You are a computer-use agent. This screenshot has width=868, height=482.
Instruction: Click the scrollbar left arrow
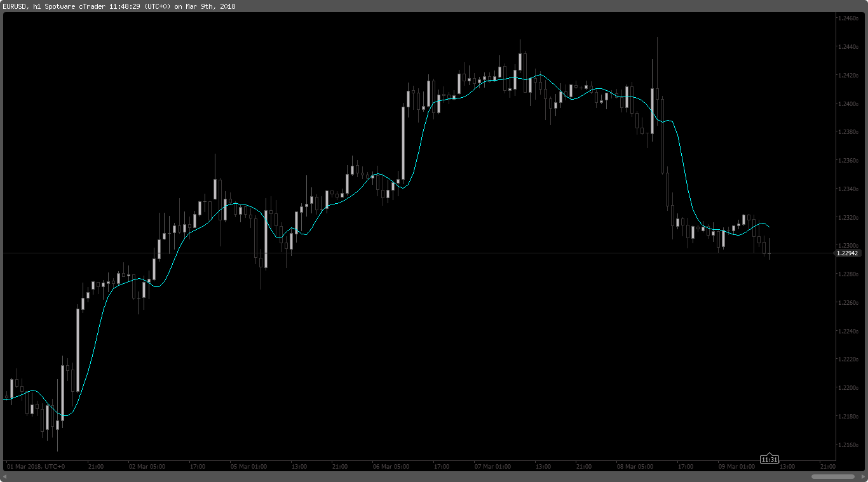6,476
